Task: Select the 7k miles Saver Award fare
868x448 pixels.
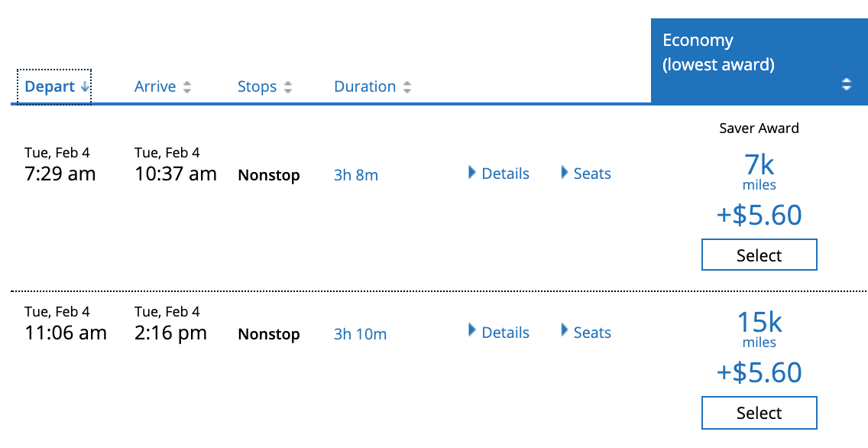Action: point(759,255)
